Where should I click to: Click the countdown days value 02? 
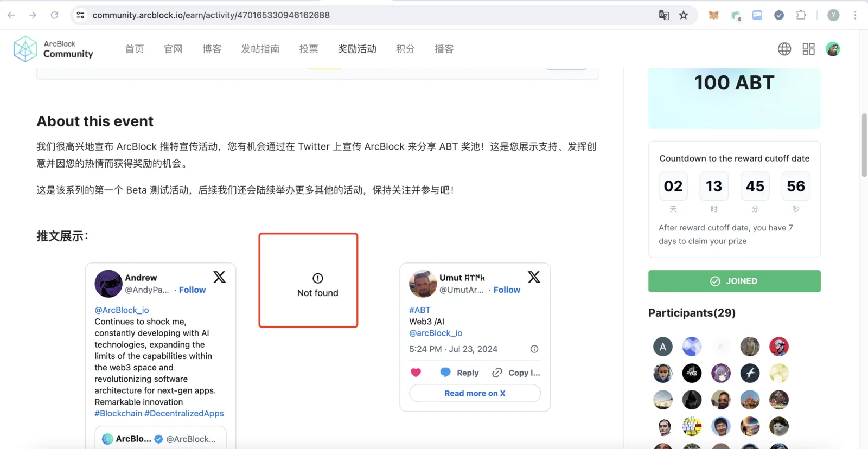673,186
